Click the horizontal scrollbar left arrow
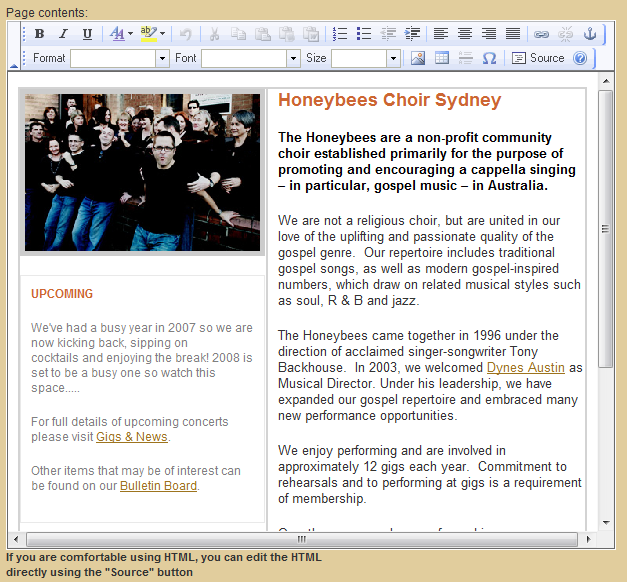This screenshot has height=582, width=627. (x=16, y=539)
